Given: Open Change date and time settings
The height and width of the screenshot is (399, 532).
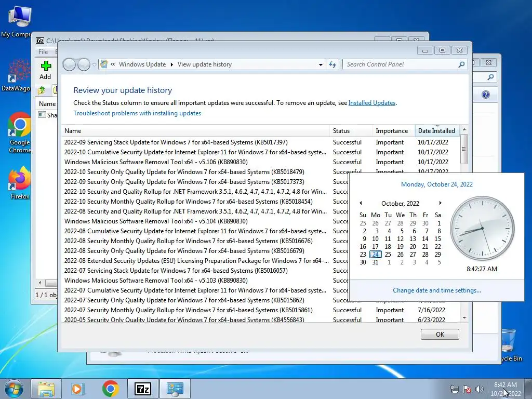Looking at the screenshot, I should [x=436, y=290].
